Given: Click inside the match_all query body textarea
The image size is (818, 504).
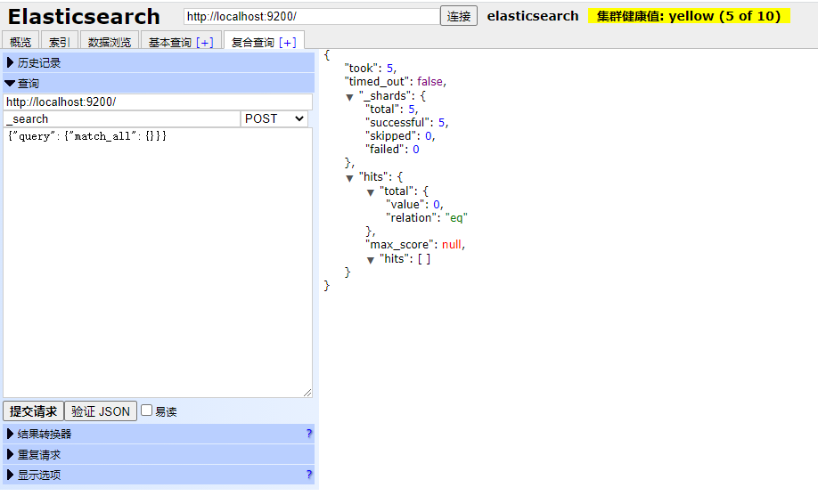Looking at the screenshot, I should pos(158,263).
